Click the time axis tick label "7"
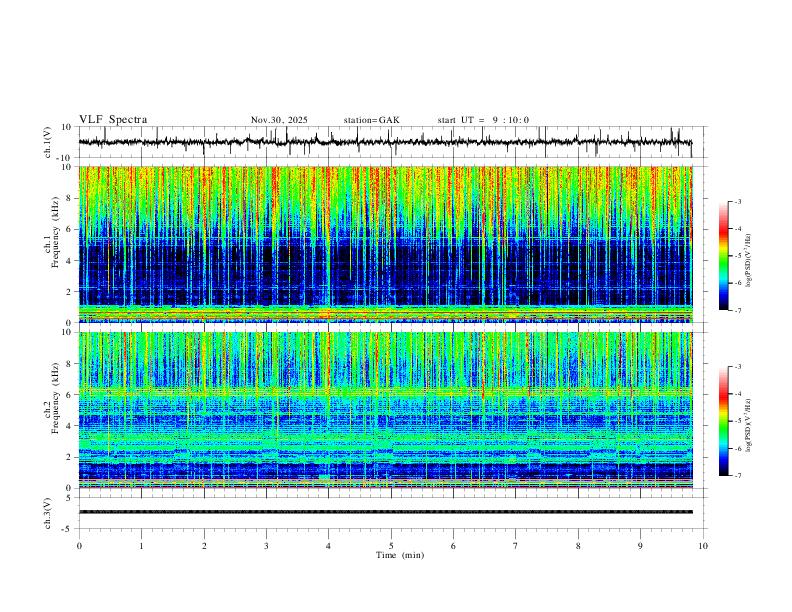The image size is (792, 612). [x=516, y=546]
